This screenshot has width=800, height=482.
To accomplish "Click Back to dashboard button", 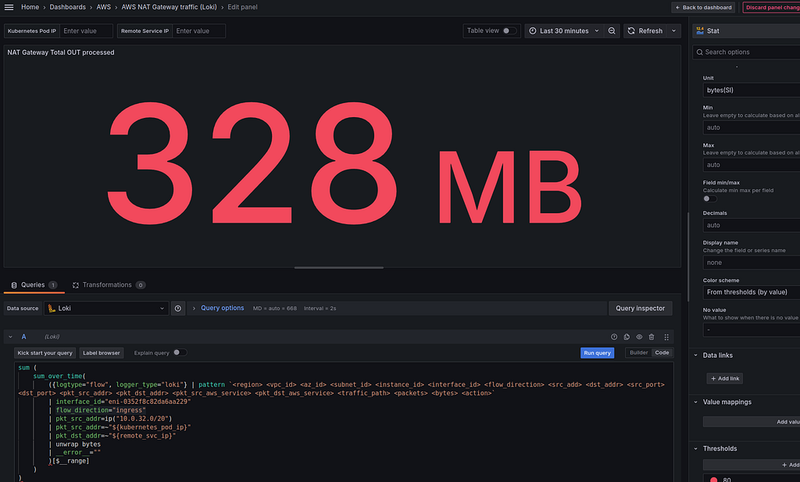I will pyautogui.click(x=703, y=7).
